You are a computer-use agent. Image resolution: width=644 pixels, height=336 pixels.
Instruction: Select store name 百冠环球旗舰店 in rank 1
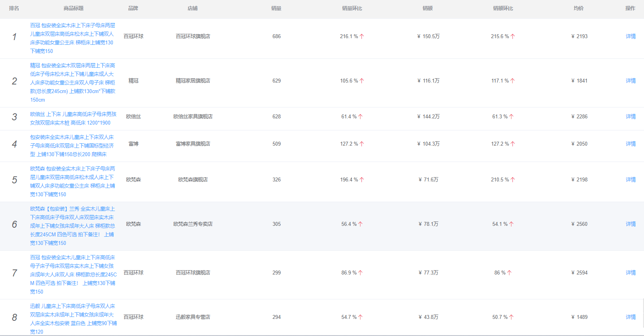pyautogui.click(x=193, y=36)
